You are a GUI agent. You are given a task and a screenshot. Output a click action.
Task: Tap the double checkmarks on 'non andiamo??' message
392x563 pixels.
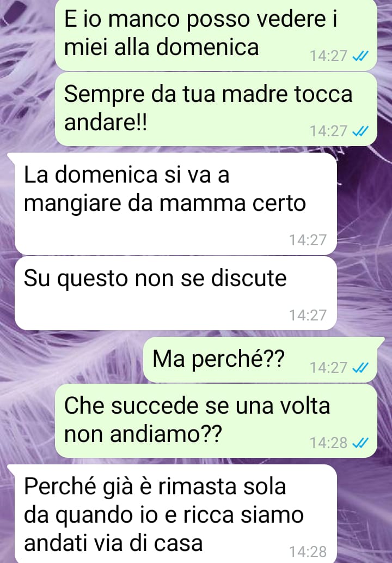click(360, 443)
